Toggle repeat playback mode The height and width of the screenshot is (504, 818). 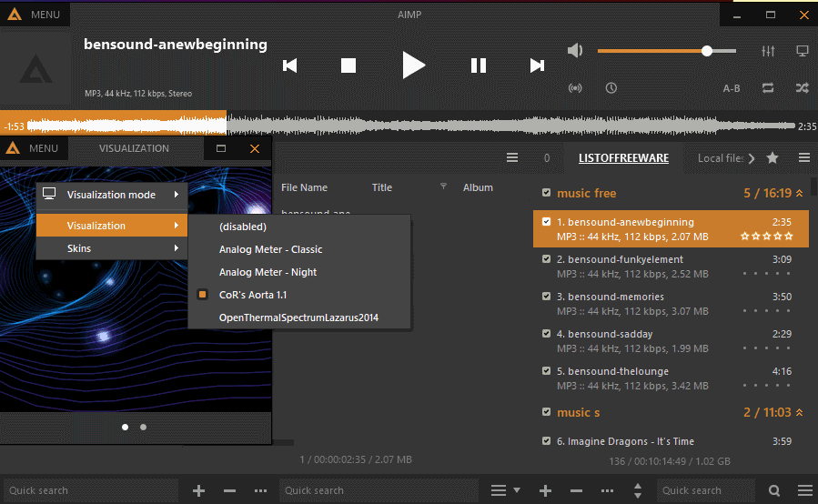768,88
